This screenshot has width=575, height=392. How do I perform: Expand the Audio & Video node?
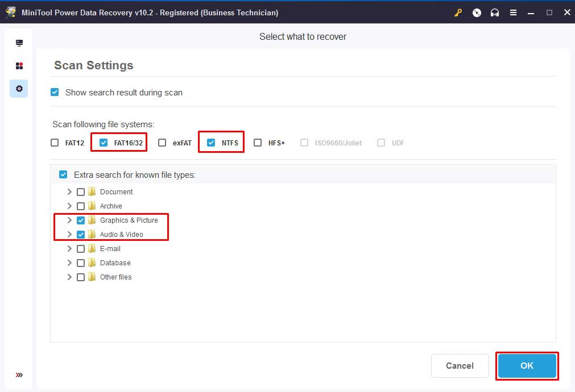69,234
